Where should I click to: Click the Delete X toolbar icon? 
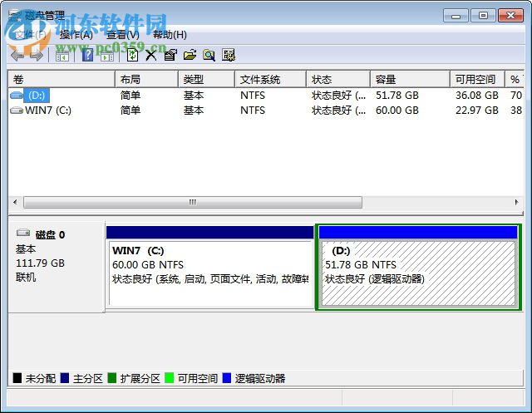pos(151,55)
